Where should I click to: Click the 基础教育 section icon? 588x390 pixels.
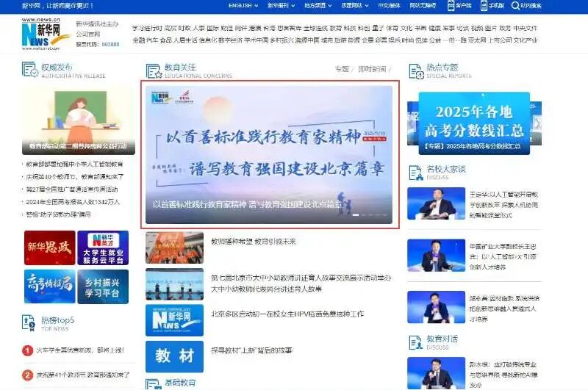point(154,384)
